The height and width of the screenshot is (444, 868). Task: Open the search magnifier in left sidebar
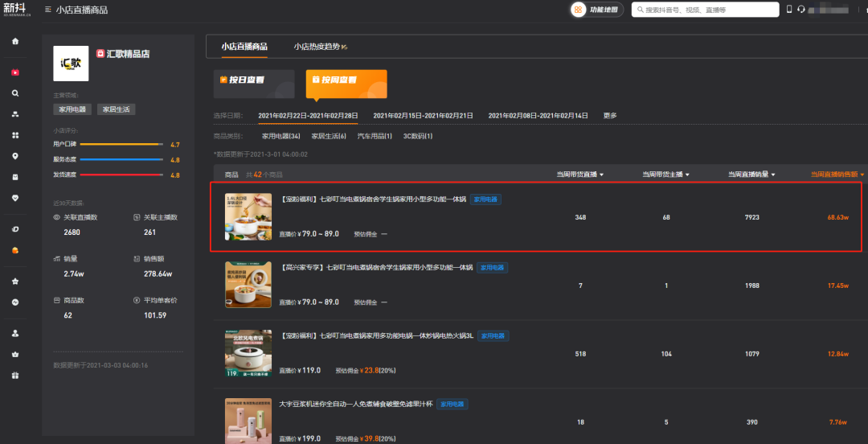[x=14, y=93]
